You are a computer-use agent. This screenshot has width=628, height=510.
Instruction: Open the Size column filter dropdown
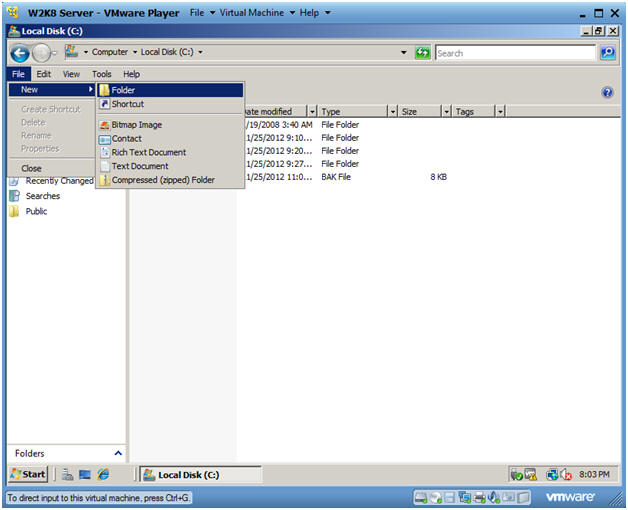point(446,111)
